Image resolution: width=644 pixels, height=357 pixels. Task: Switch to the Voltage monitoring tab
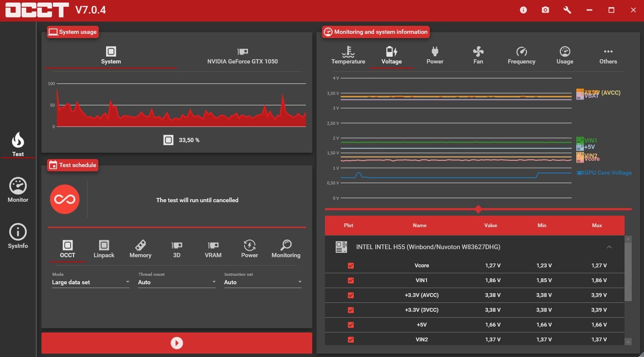[x=391, y=56]
